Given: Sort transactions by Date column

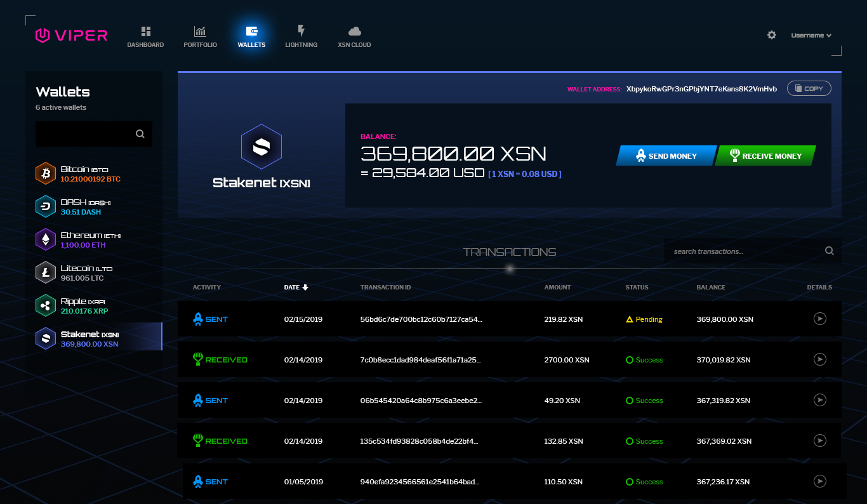Looking at the screenshot, I should point(296,288).
